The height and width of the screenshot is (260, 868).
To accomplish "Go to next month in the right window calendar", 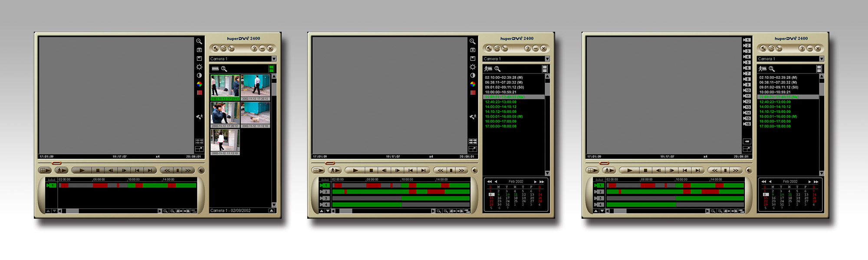I will 809,182.
